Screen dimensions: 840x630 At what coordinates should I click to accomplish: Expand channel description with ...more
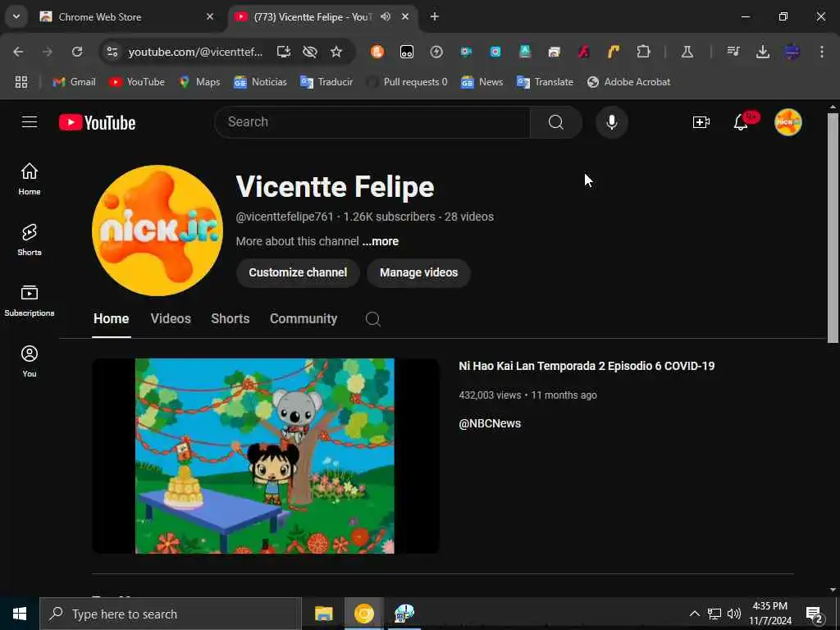point(381,242)
